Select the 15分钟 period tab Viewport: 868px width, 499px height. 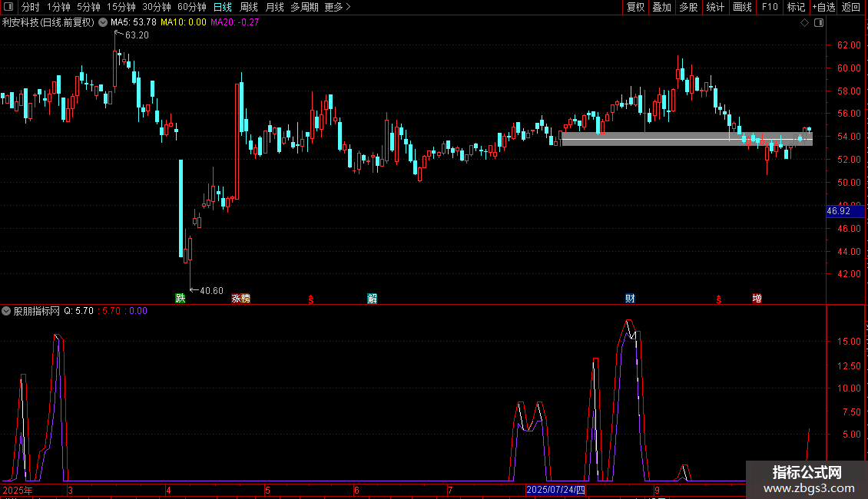(121, 7)
